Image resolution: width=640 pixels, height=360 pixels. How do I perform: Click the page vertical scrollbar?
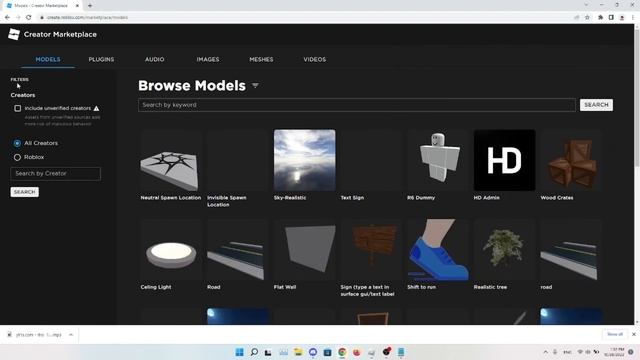click(637, 174)
